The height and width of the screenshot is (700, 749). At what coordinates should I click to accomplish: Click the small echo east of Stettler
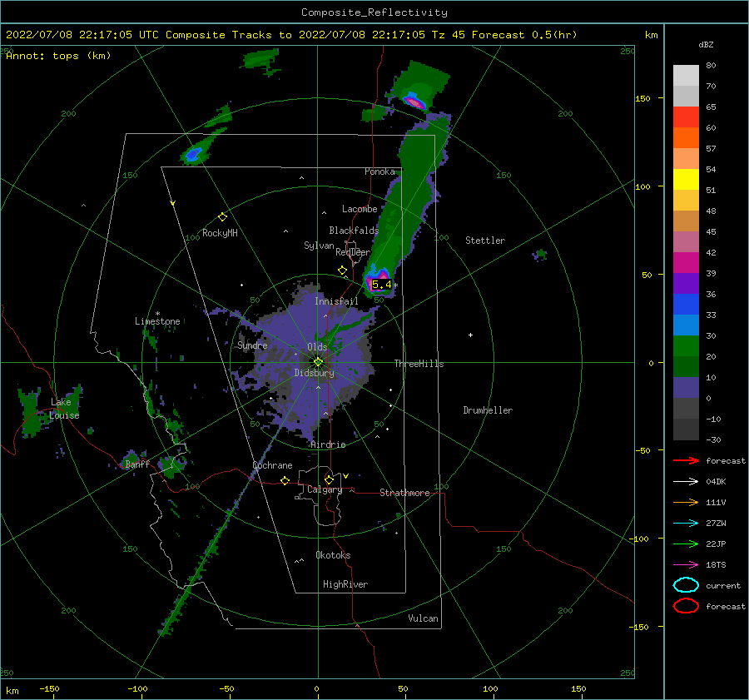pyautogui.click(x=540, y=256)
